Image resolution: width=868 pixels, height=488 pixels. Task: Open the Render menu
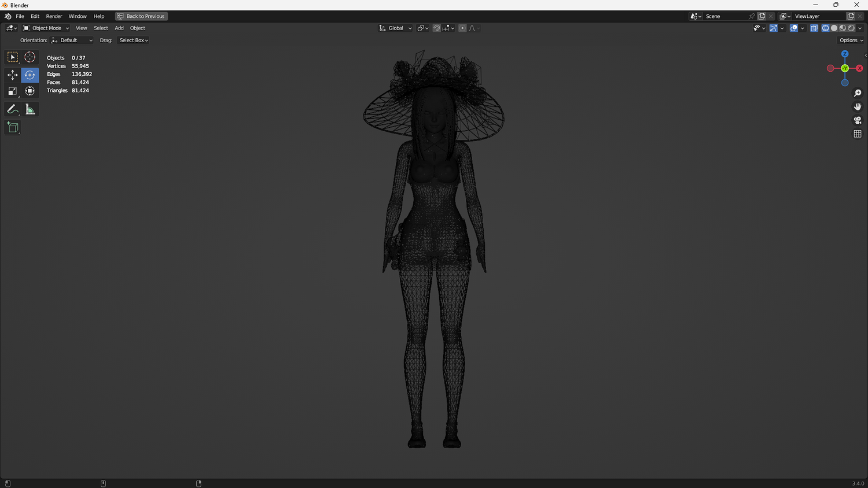click(54, 16)
